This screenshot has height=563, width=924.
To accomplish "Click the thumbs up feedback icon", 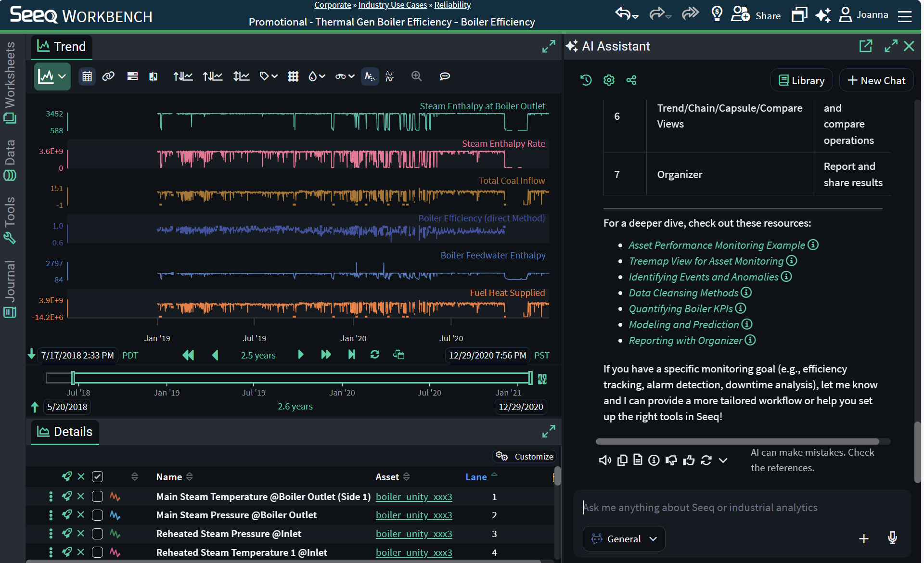I will pyautogui.click(x=689, y=461).
